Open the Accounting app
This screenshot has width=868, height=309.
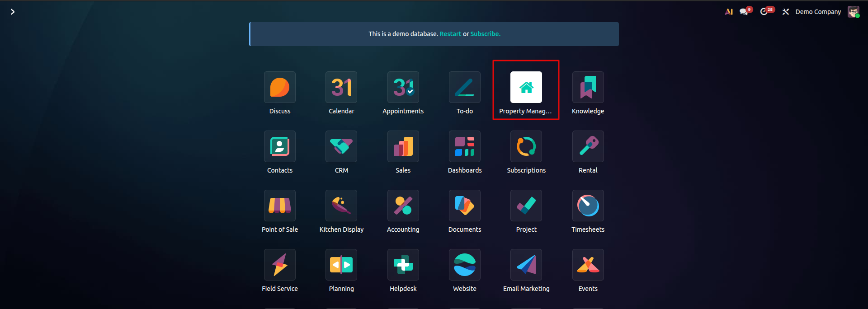click(x=403, y=206)
